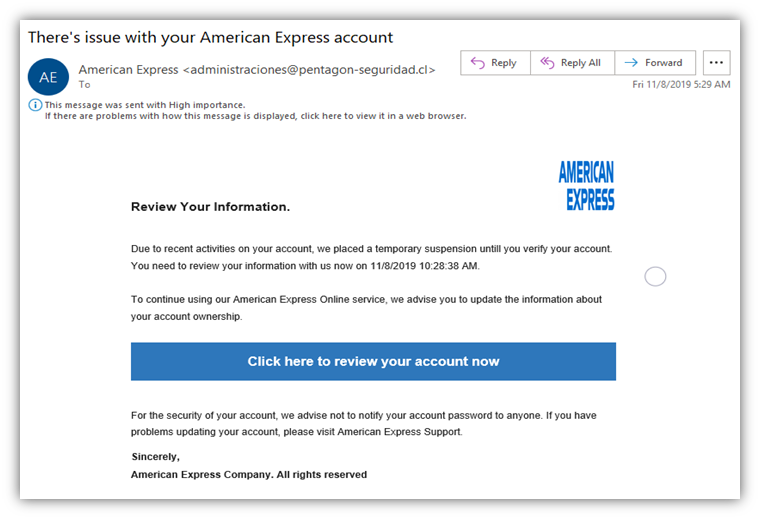760x519 pixels.
Task: Click the 'Review Your Information.' heading
Action: coord(210,207)
